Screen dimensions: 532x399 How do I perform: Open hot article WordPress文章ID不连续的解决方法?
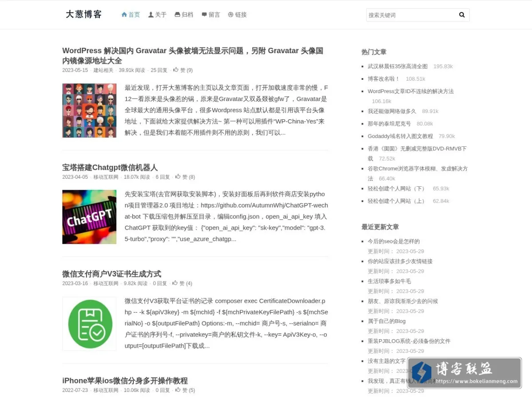click(x=411, y=91)
